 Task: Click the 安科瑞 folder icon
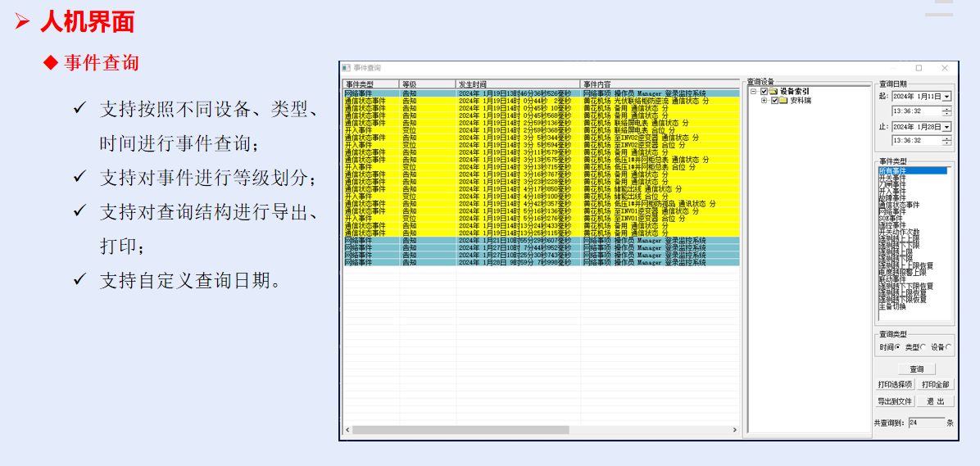coord(783,100)
